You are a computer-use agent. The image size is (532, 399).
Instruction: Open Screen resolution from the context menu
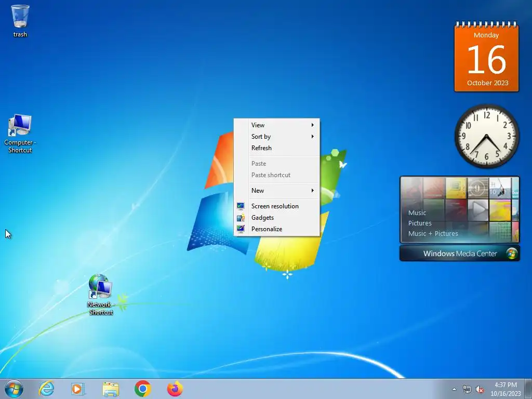pyautogui.click(x=276, y=206)
